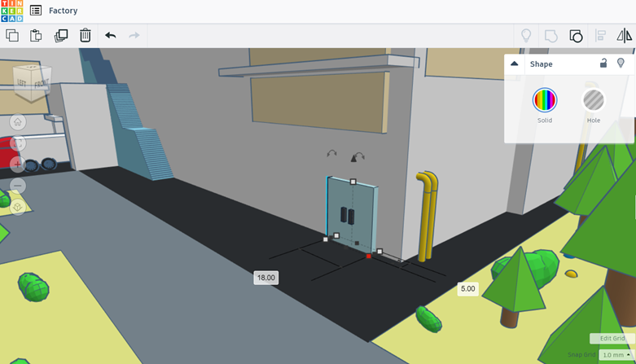Click the view cube's FRONT face
The height and width of the screenshot is (364, 636).
pos(41,84)
